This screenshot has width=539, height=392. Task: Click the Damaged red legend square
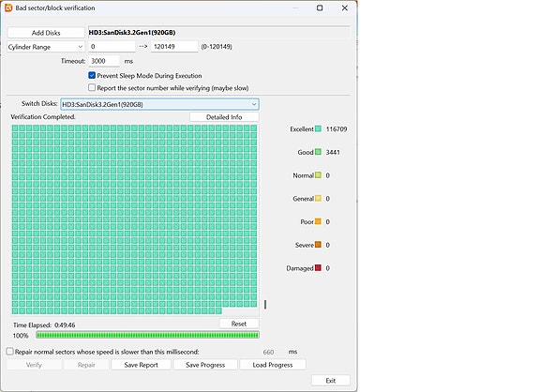tap(318, 267)
